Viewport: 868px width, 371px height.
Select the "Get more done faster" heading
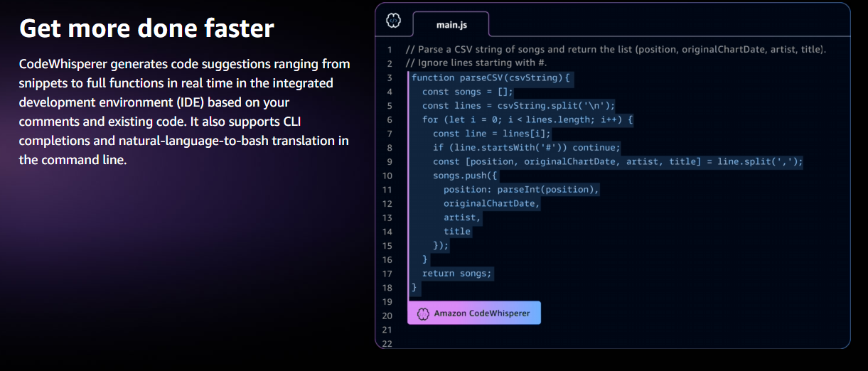pos(146,28)
